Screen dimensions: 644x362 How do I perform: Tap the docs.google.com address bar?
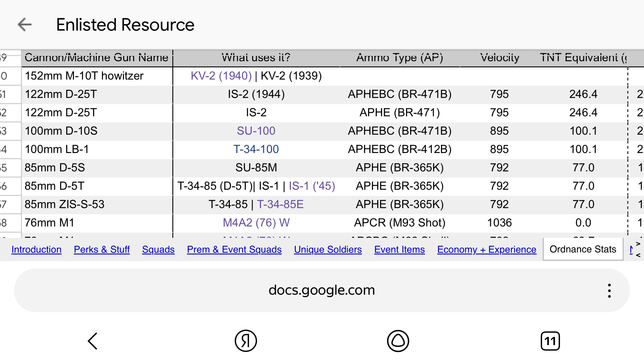tap(321, 290)
